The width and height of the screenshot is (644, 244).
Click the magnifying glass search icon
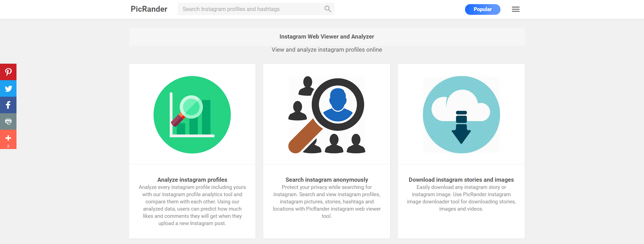[x=328, y=9]
